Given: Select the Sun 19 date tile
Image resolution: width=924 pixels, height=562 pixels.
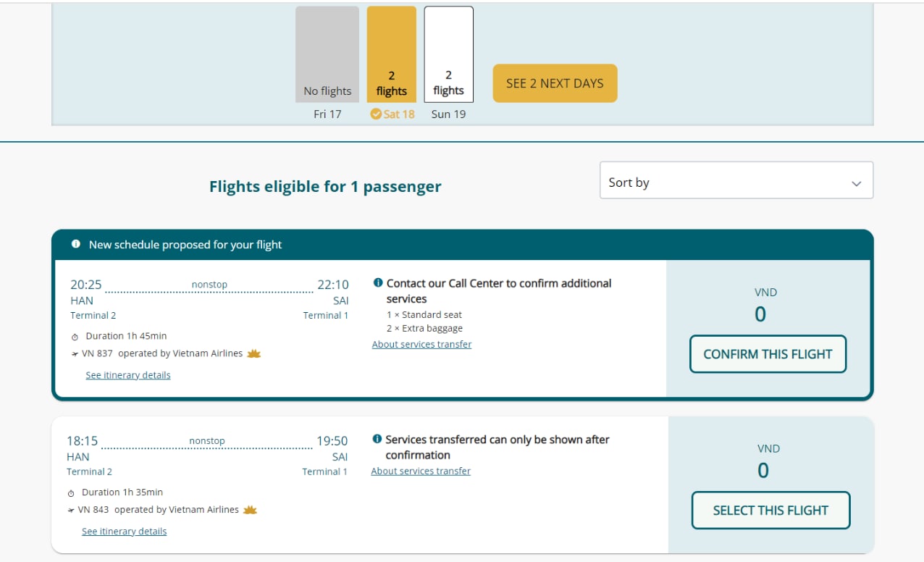Looking at the screenshot, I should [x=448, y=55].
